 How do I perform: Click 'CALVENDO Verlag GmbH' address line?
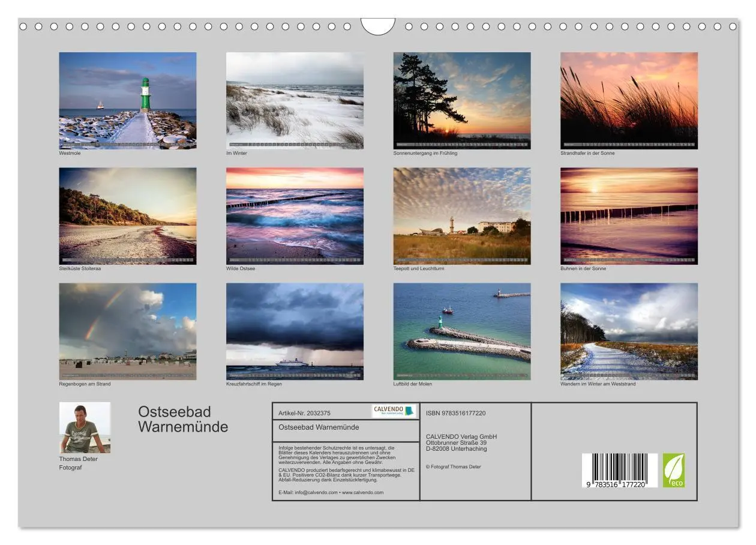pyautogui.click(x=461, y=436)
